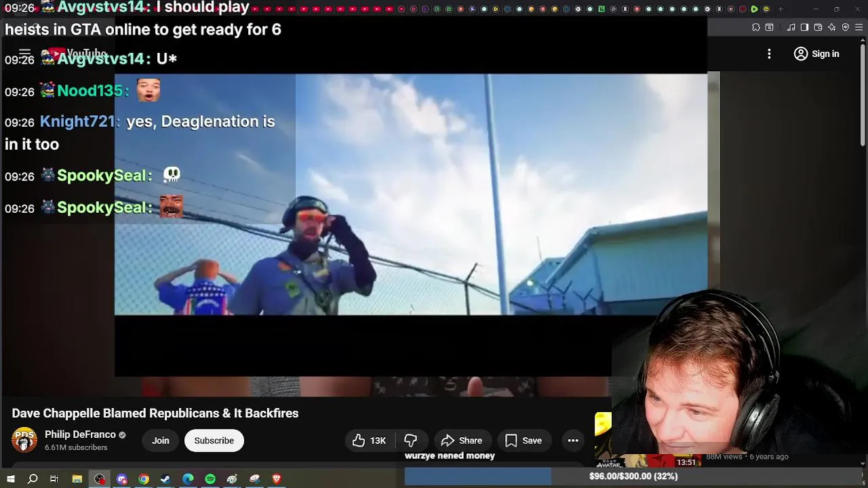Click chat username Nood135
868x488 pixels.
coord(90,90)
